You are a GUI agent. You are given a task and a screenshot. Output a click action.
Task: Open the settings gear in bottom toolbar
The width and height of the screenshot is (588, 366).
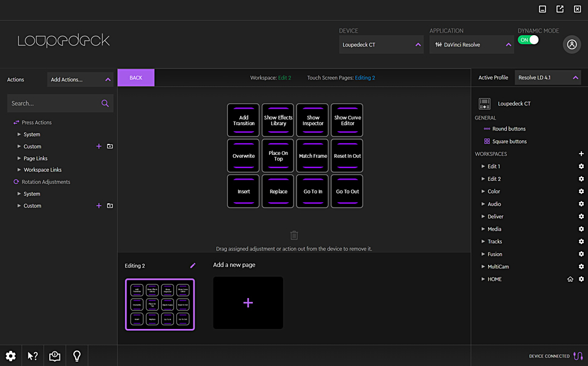[10, 356]
